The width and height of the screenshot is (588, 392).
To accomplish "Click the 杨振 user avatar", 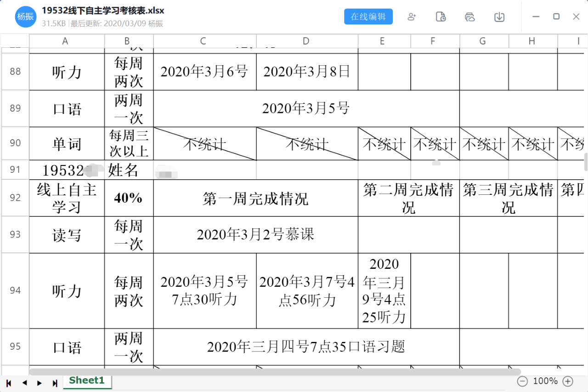I will pyautogui.click(x=25, y=17).
